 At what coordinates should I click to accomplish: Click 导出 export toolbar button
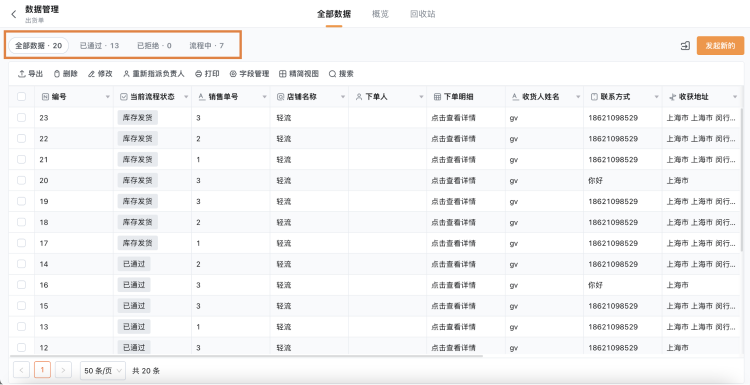(x=30, y=74)
